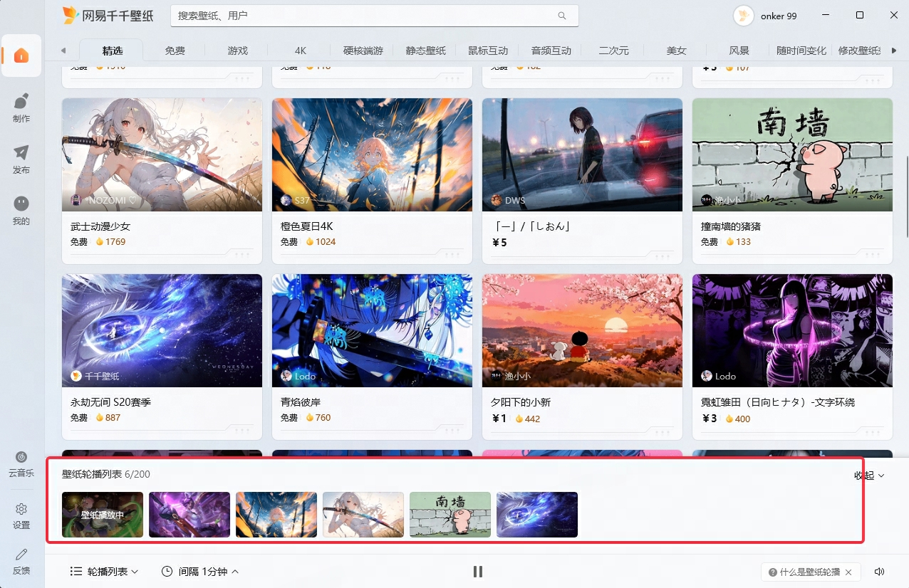The width and height of the screenshot is (909, 588).
Task: Open more options on 橙色夏日4K card
Action: pos(452,254)
